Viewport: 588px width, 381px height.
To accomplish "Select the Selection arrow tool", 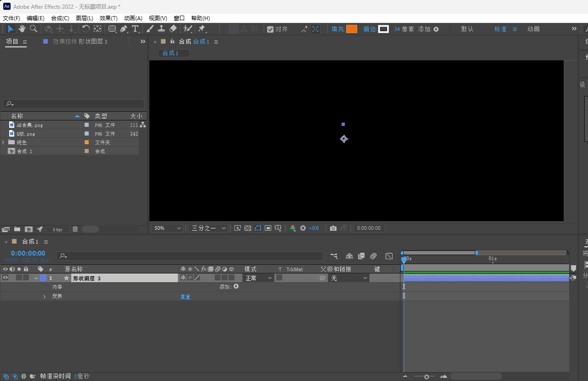I will (11, 29).
